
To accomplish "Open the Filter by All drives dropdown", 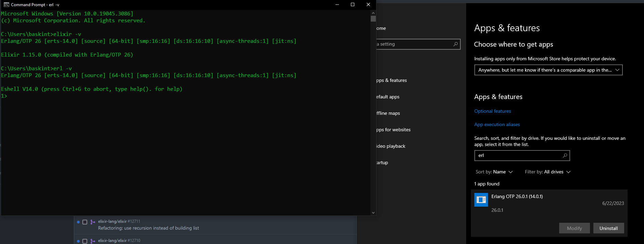I will [548, 172].
